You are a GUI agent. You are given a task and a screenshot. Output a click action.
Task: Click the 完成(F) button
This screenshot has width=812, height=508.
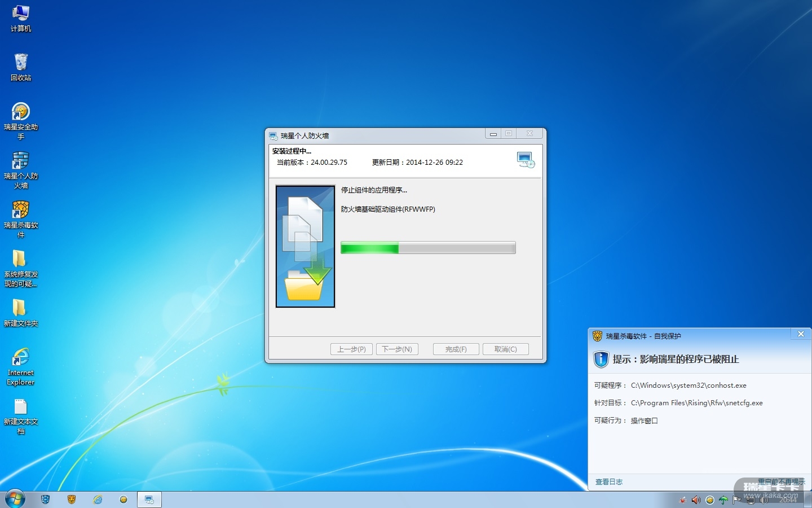click(x=456, y=349)
